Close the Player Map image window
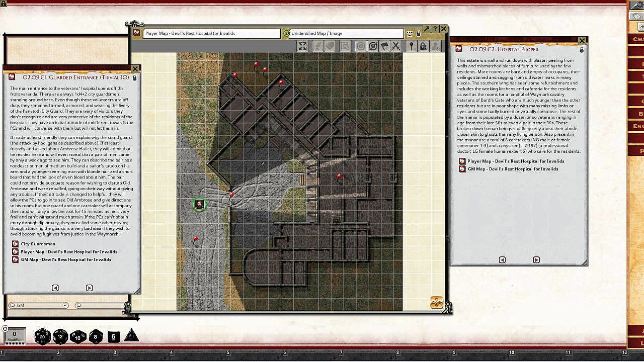Screen dimensions: 644x362 444,29
